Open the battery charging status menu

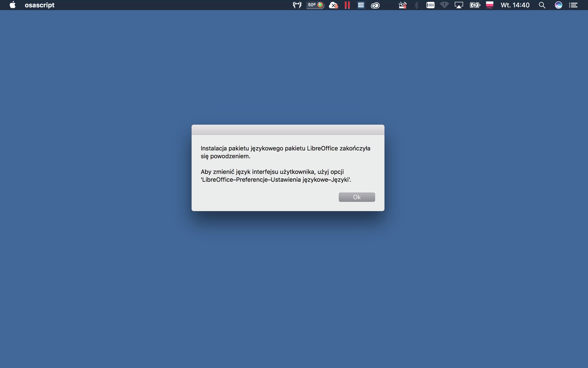(x=475, y=5)
